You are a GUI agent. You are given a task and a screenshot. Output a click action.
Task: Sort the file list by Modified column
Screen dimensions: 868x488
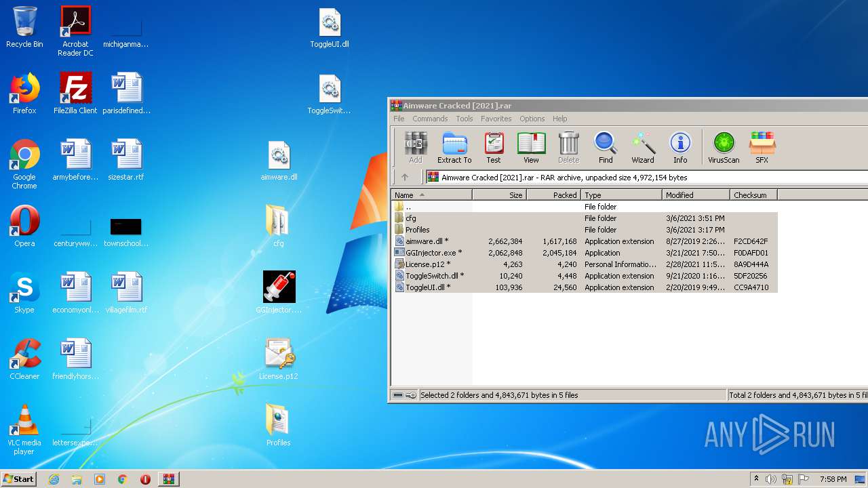(696, 195)
